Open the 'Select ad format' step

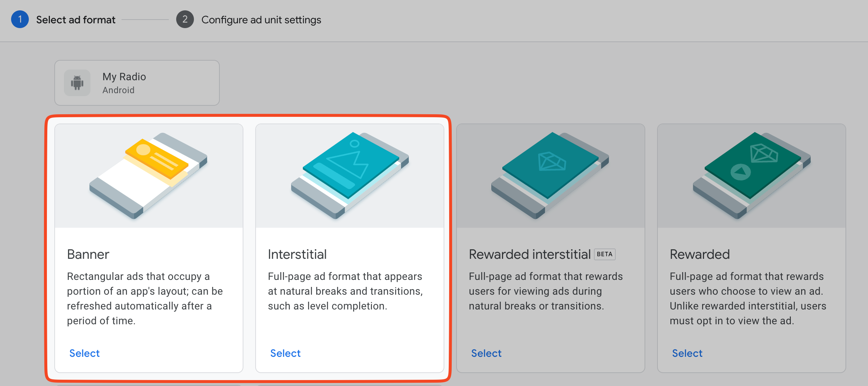point(76,20)
